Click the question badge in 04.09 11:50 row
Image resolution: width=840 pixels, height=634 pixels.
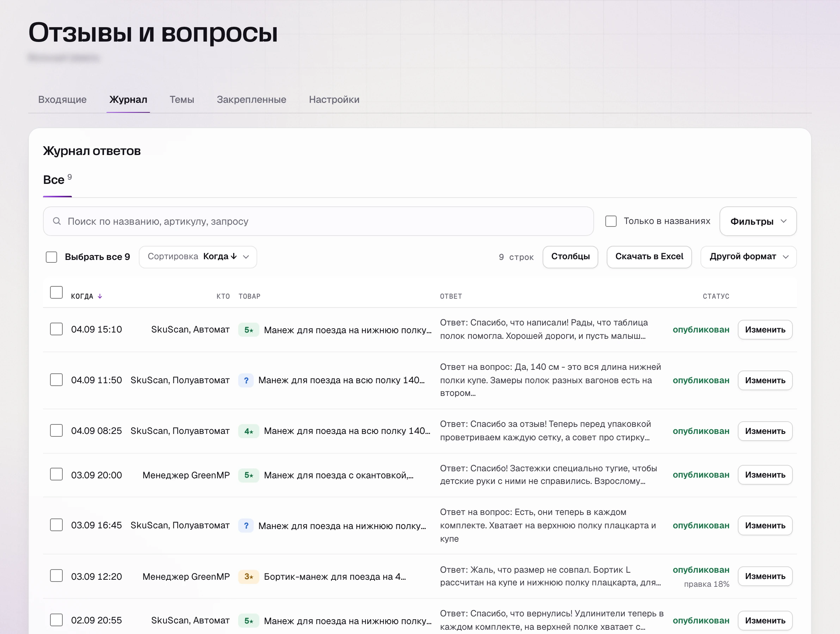pyautogui.click(x=246, y=380)
